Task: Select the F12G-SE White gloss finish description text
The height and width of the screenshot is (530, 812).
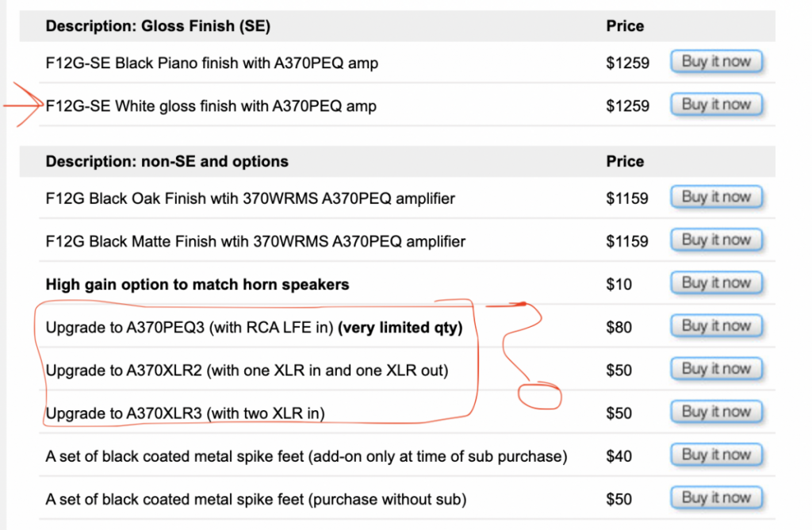Action: click(211, 106)
